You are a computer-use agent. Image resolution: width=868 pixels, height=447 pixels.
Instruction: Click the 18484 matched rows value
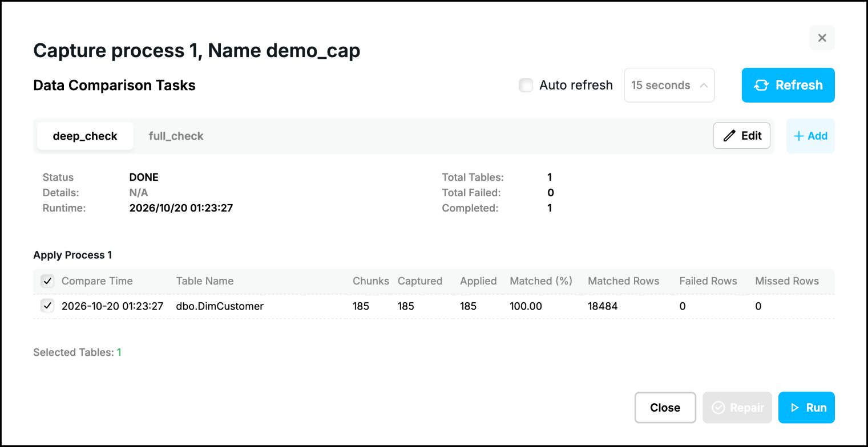(603, 306)
